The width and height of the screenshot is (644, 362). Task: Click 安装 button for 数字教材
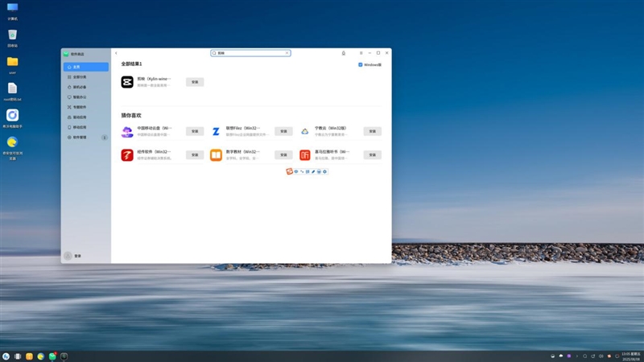283,155
